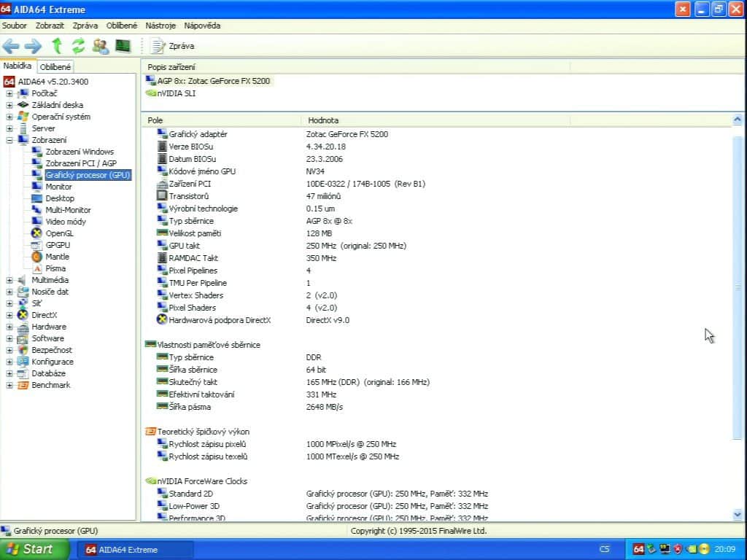Click AIDA64 Extreme taskbar button

(134, 550)
